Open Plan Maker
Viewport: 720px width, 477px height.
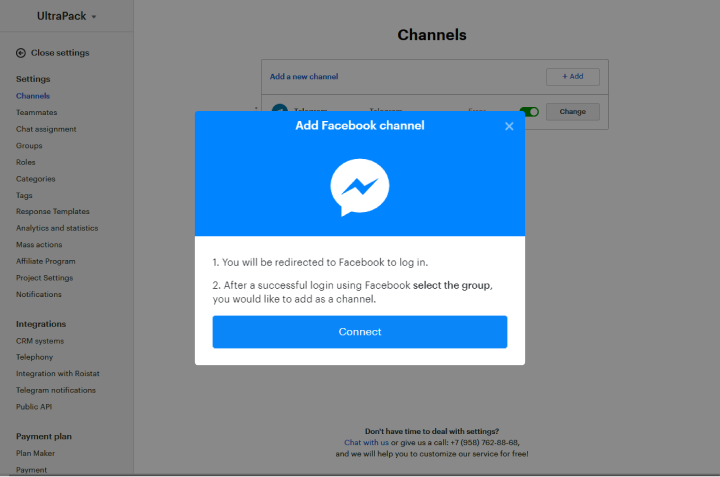tap(35, 454)
